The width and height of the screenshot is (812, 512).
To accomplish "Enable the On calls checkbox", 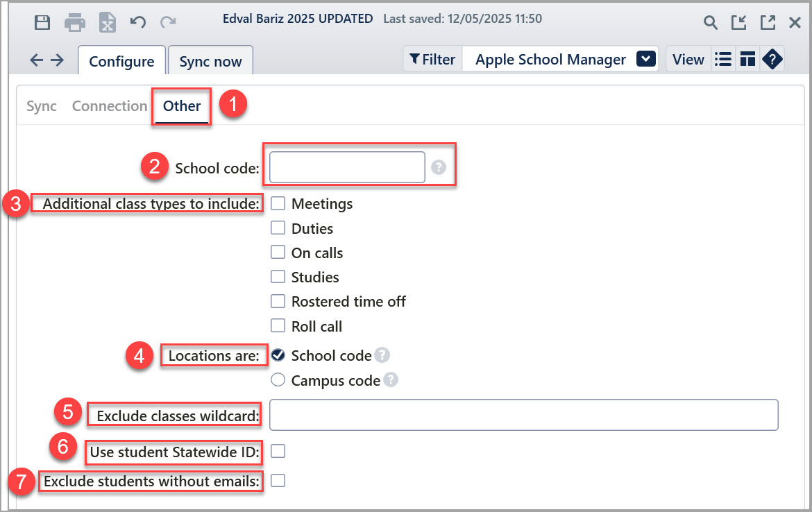I will (x=278, y=252).
